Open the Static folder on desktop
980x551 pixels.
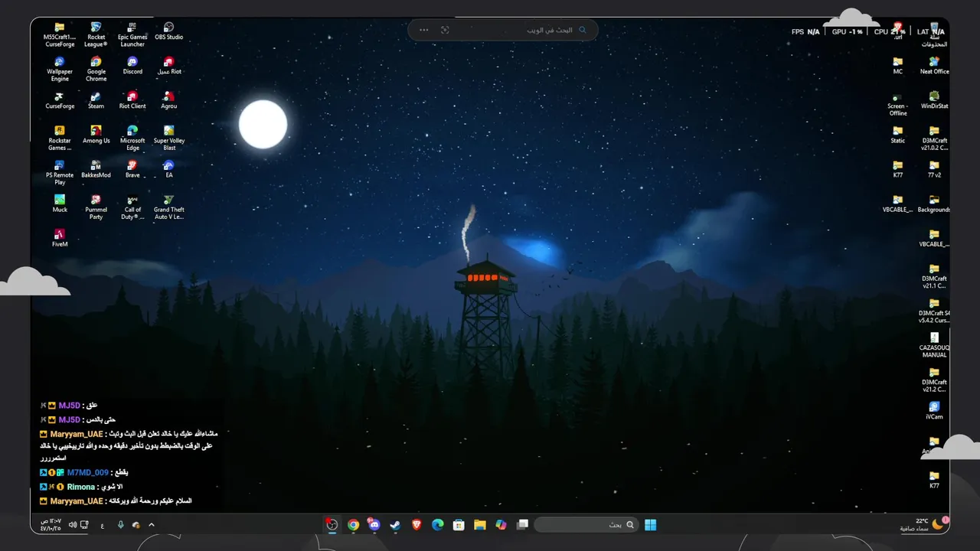pos(897,135)
